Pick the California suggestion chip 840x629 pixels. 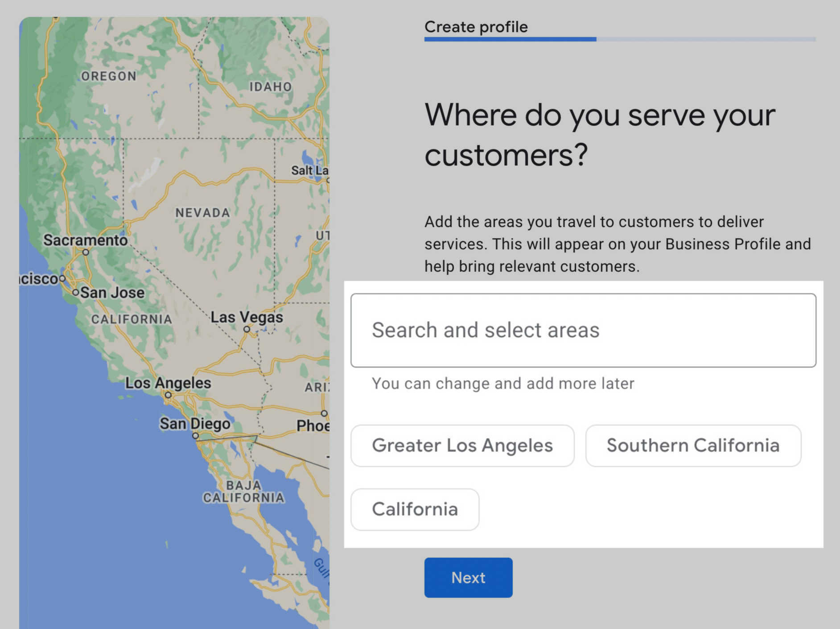click(x=415, y=509)
